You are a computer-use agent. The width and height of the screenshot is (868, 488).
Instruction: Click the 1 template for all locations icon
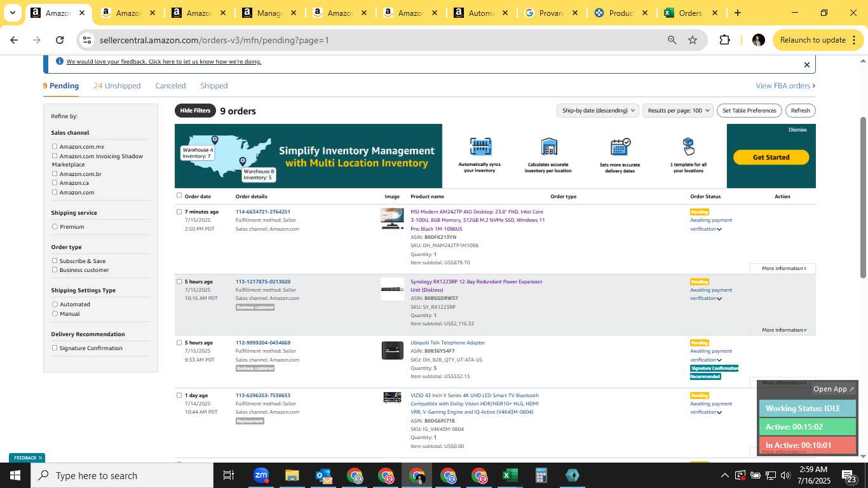pos(688,147)
